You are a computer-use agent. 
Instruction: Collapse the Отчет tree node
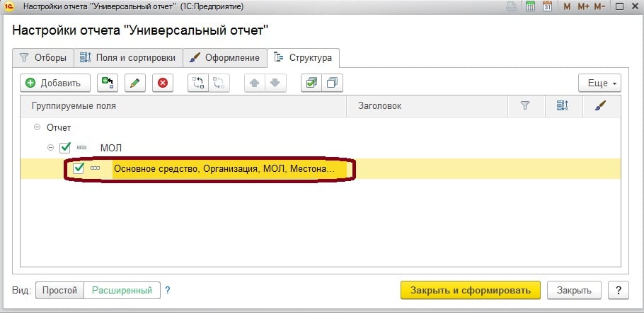pos(37,128)
